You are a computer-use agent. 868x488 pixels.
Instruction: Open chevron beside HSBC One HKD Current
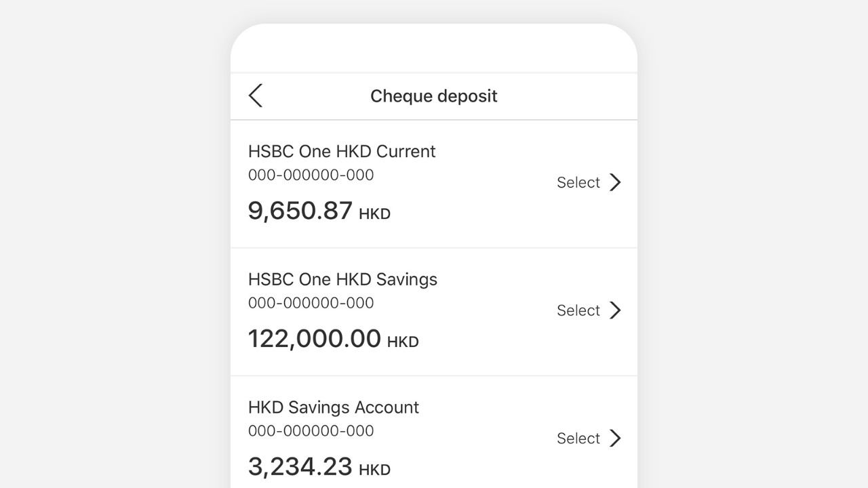pos(615,182)
